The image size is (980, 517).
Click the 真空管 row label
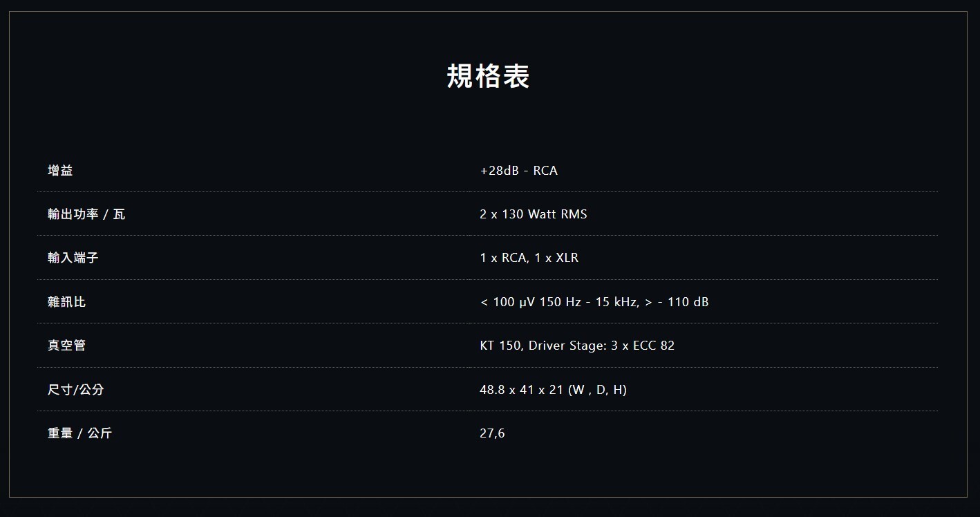coord(67,346)
